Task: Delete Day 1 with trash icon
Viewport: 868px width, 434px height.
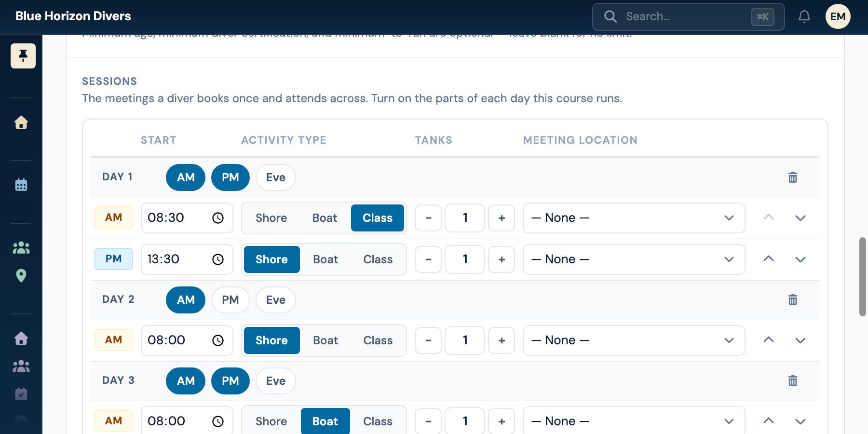Action: point(793,177)
